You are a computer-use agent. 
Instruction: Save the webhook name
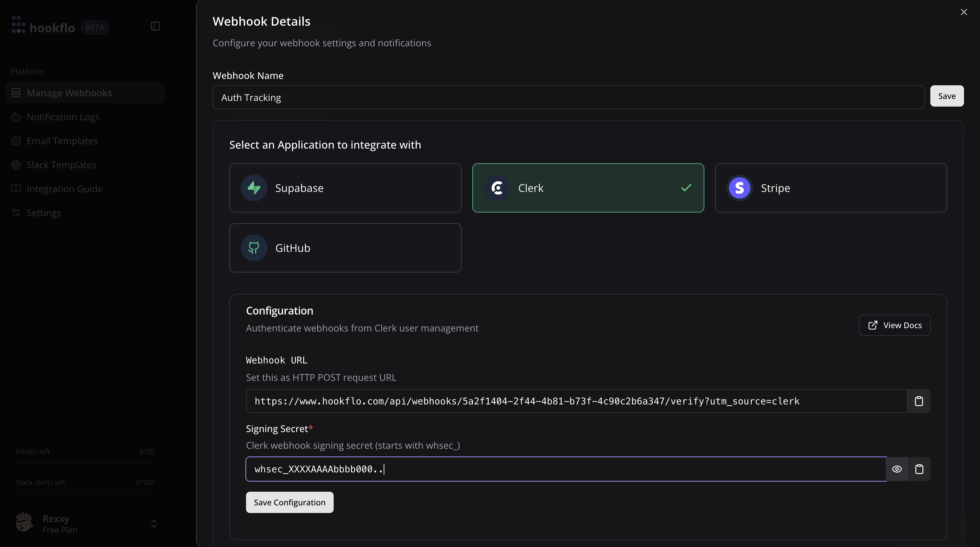[x=947, y=96]
